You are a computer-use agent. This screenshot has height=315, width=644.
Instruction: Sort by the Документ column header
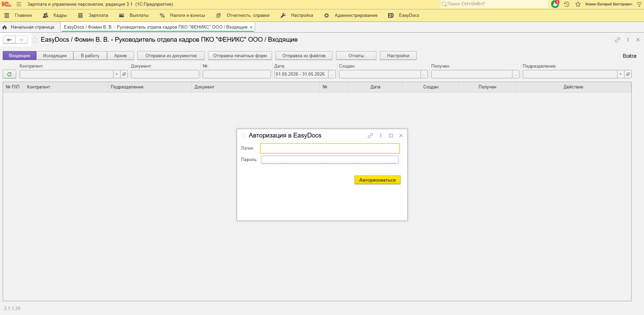256,87
